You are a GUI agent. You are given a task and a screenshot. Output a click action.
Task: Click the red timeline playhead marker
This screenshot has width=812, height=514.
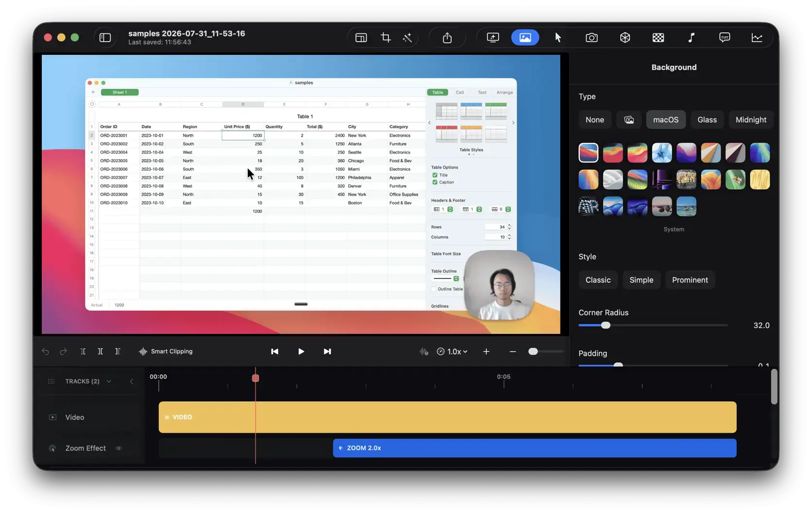click(x=255, y=378)
